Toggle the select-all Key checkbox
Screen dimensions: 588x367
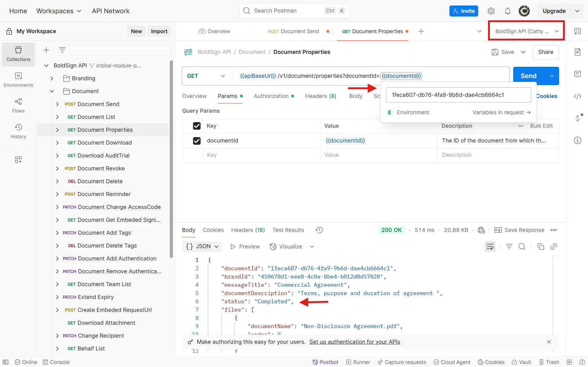[x=197, y=126]
